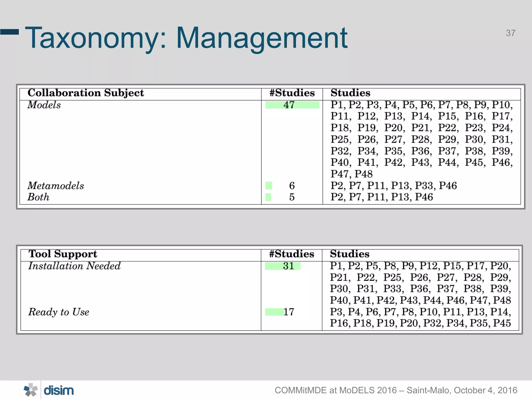Select the Ready to Use row label

[x=59, y=312]
